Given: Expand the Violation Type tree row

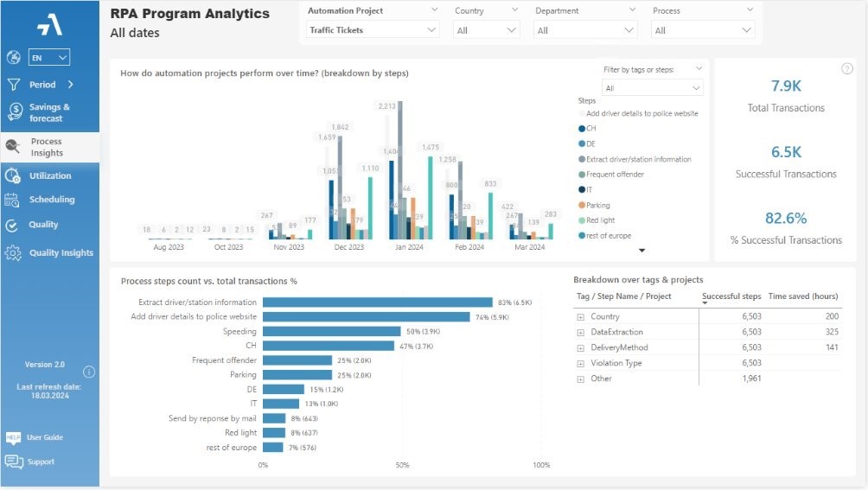Looking at the screenshot, I should tap(581, 363).
